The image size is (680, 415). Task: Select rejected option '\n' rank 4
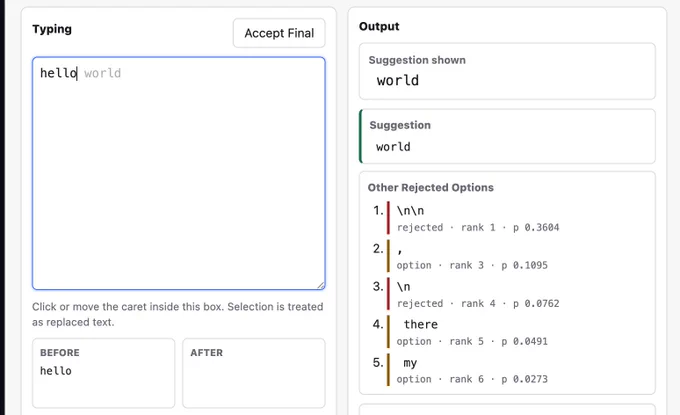477,294
